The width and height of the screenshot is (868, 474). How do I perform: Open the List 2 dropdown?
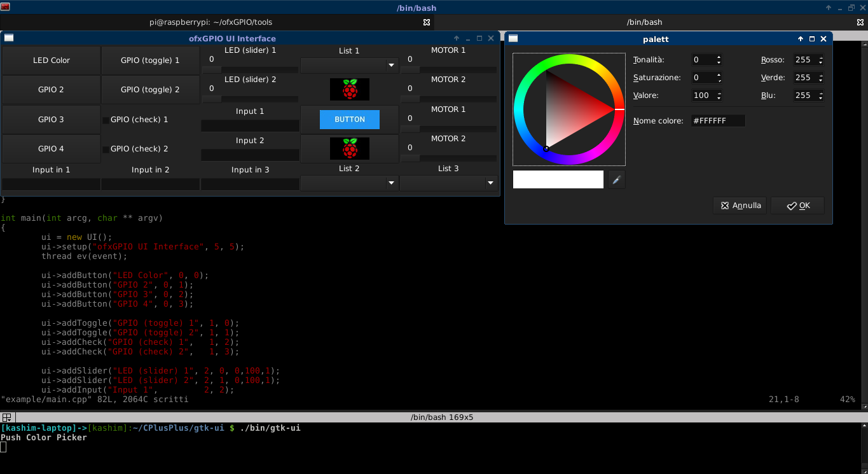349,183
